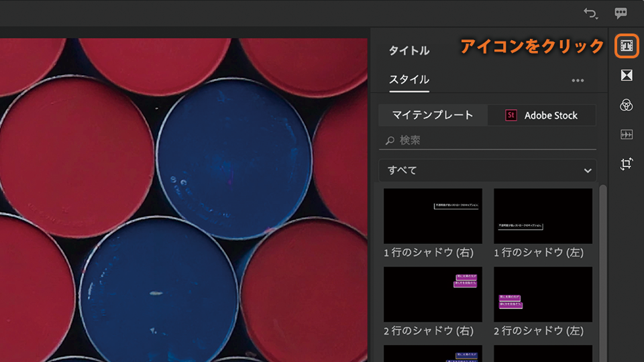Viewport: 644px width, 362px height.
Task: Open the Titles panel icon
Action: [627, 46]
